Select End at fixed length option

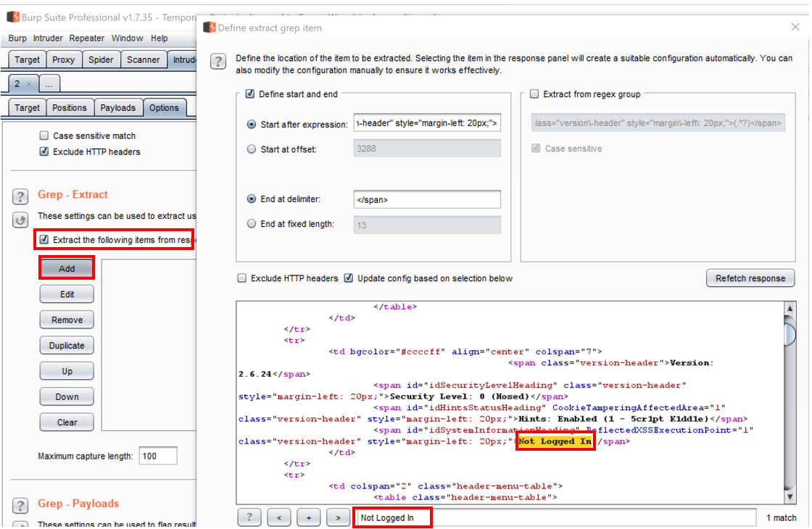click(x=252, y=225)
